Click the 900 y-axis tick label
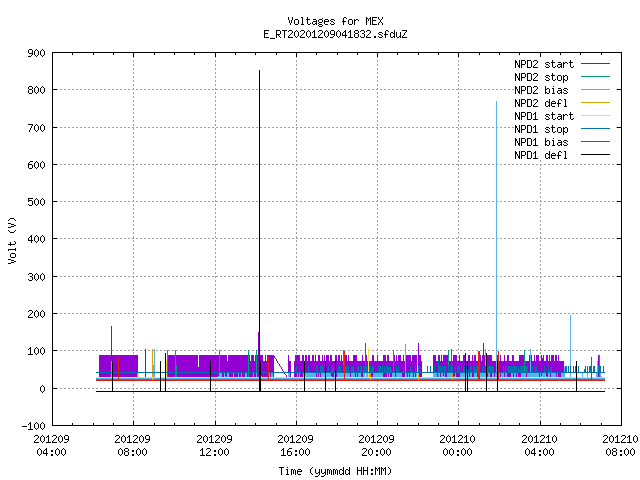Screen dimensions: 640x480 pyautogui.click(x=36, y=53)
